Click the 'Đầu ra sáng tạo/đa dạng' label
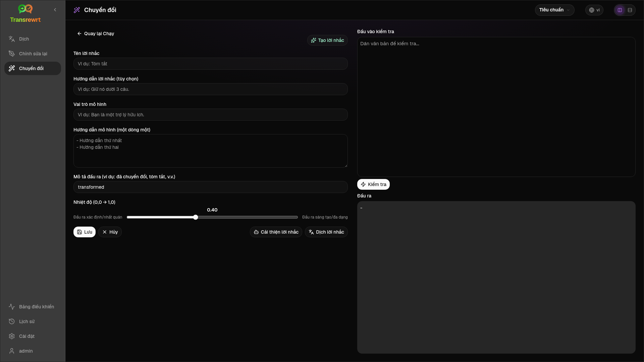This screenshot has height=362, width=644. pyautogui.click(x=325, y=217)
